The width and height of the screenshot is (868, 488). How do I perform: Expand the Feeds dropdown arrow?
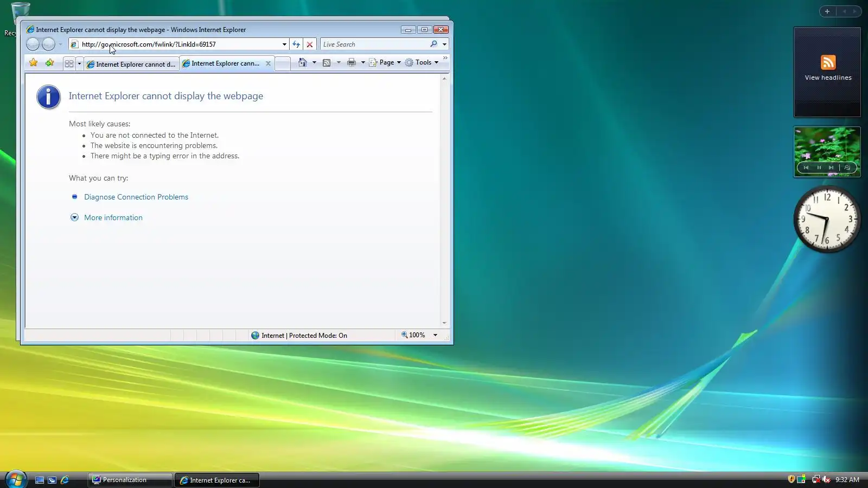point(339,62)
